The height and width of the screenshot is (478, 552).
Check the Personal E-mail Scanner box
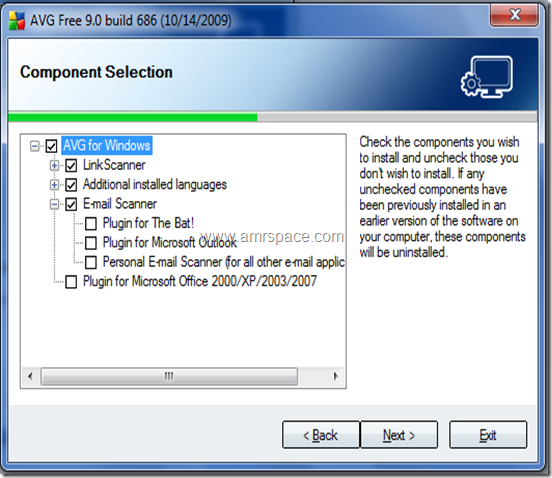[x=91, y=262]
